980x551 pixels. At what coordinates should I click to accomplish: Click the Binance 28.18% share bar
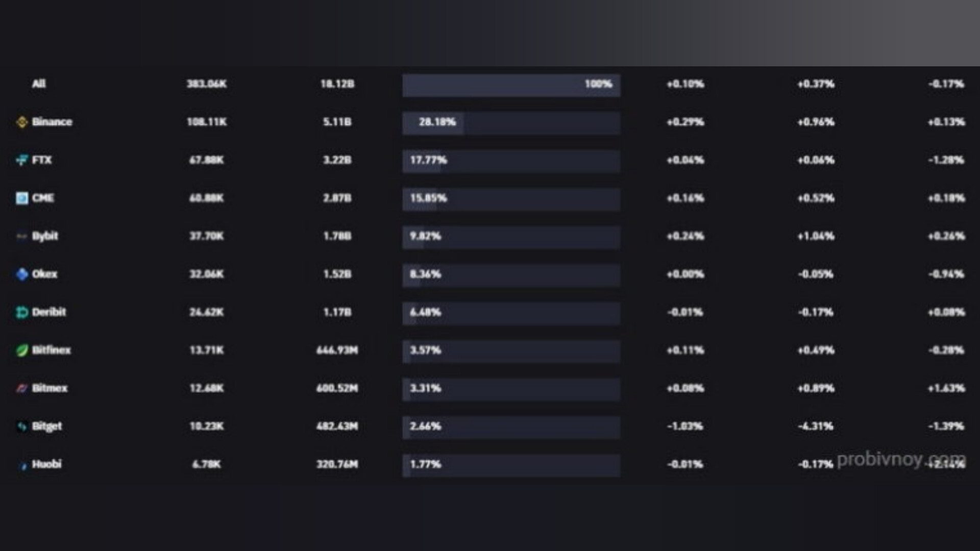click(511, 123)
